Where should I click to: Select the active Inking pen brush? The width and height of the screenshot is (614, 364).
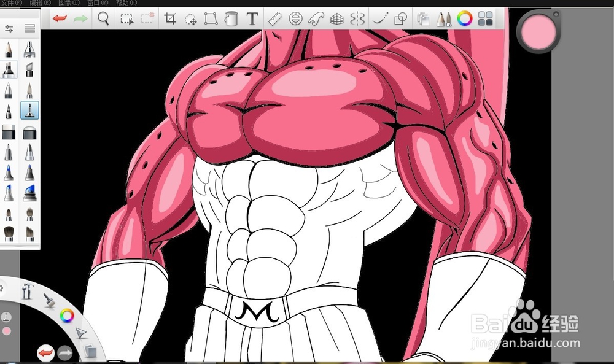pyautogui.click(x=29, y=110)
